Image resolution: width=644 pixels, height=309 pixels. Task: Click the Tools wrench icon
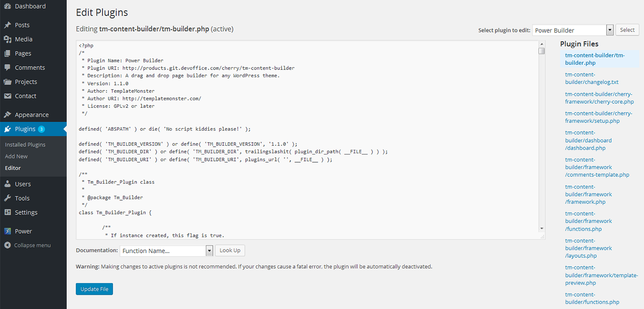(x=7, y=198)
